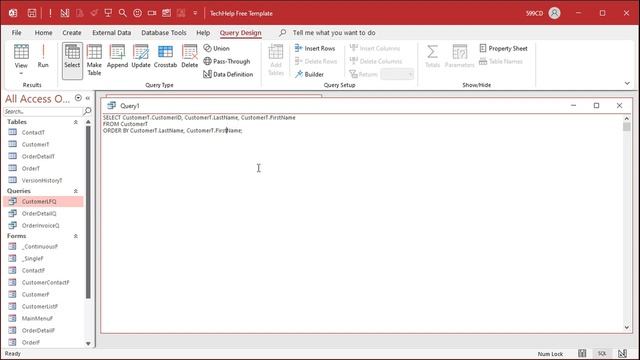This screenshot has width=640, height=360.
Task: Switch to Datasheet view in status bar
Action: coord(582,353)
